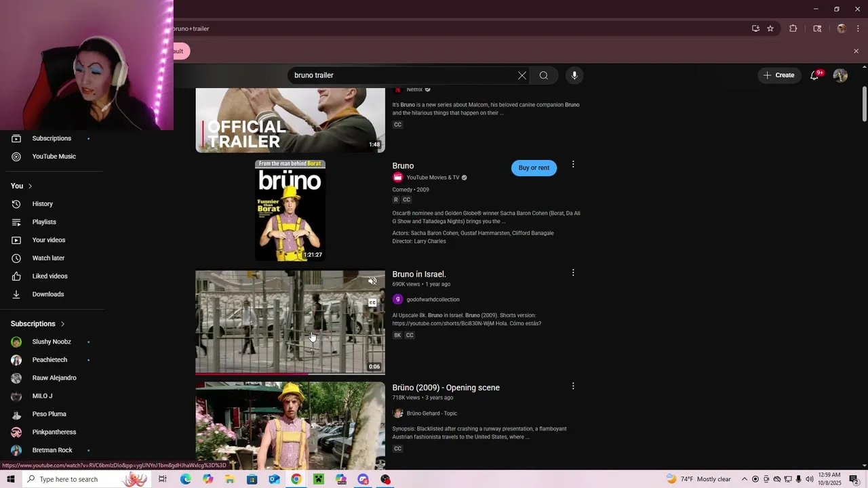868x488 pixels.
Task: Open the Slushy Noobz subscription
Action: [x=52, y=342]
